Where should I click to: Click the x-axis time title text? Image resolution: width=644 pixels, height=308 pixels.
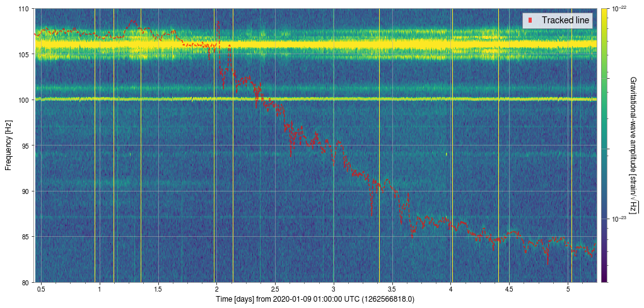[315, 299]
